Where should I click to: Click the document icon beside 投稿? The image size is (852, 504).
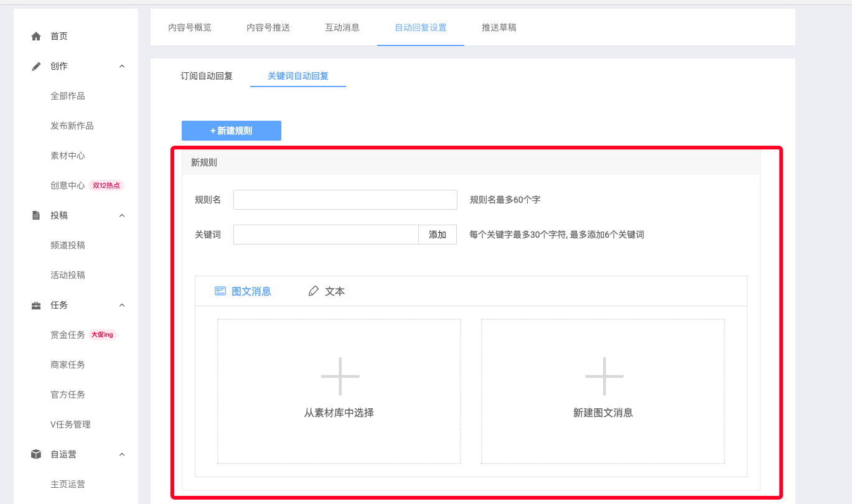point(36,215)
